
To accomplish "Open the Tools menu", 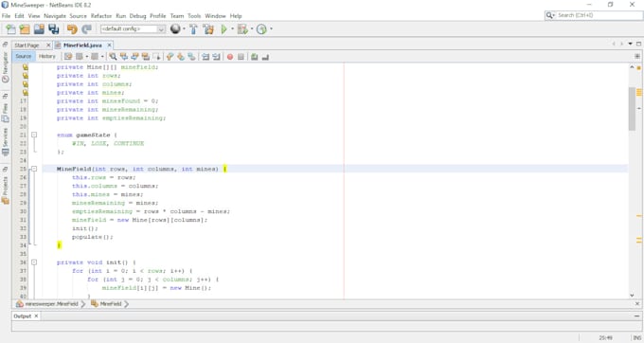I will (194, 16).
